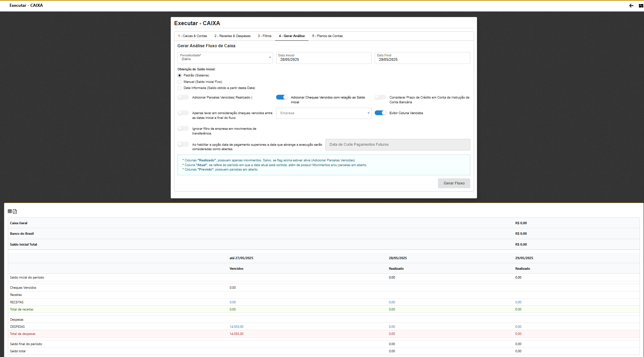The image size is (644, 357).
Task: Open the 3 - Filtros tab
Action: tap(265, 36)
